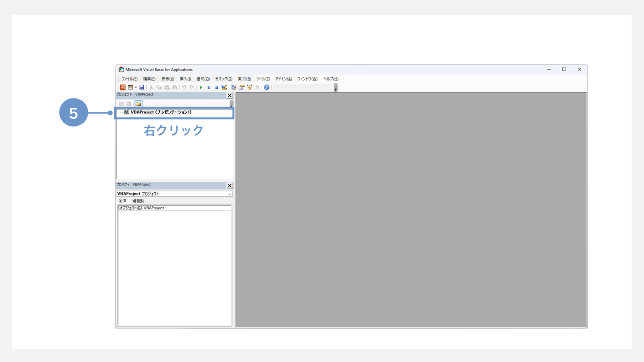This screenshot has width=644, height=362.
Task: Minimize the Visual Basic window
Action: click(549, 70)
